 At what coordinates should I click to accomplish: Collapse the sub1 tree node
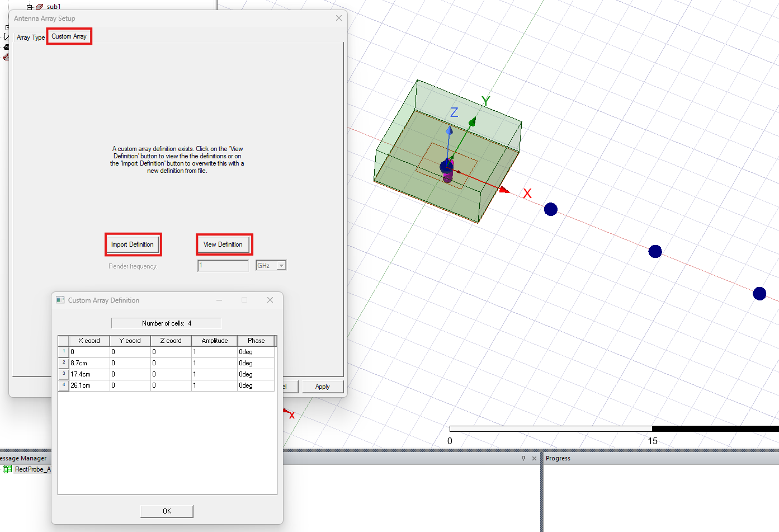29,7
